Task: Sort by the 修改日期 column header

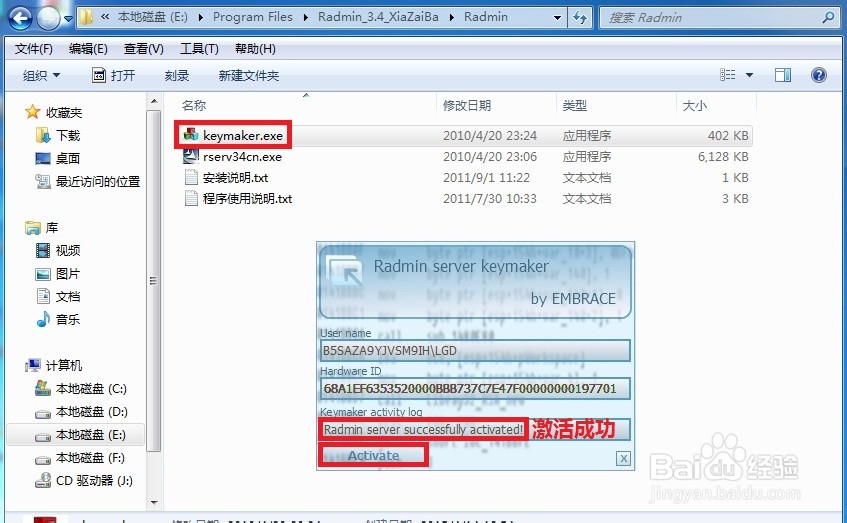Action: click(x=467, y=105)
